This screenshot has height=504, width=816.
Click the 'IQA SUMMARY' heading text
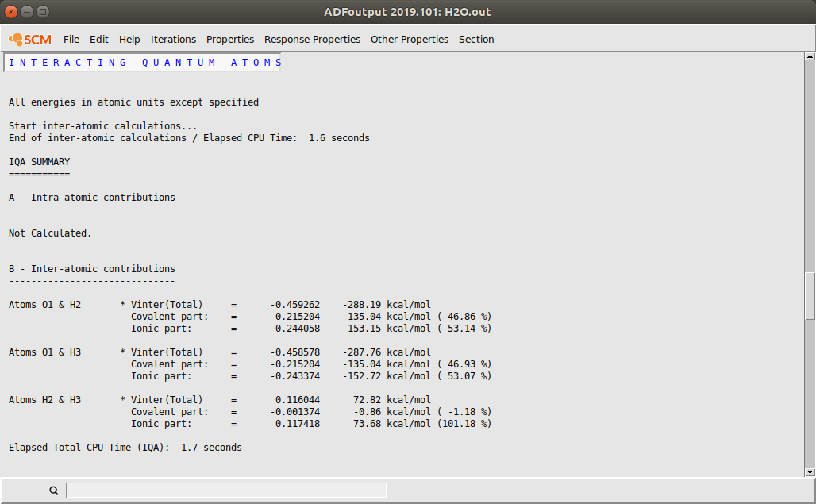(x=39, y=162)
